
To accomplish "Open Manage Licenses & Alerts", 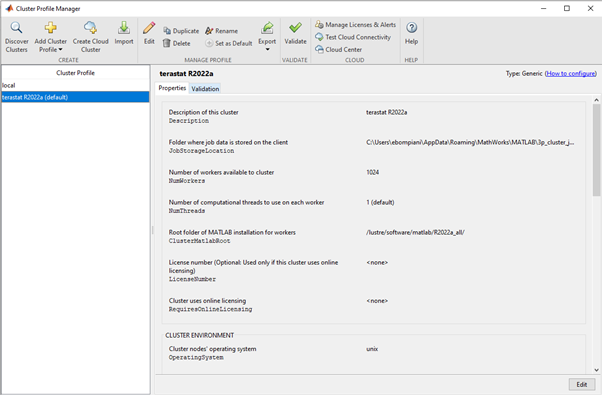I will pyautogui.click(x=356, y=25).
